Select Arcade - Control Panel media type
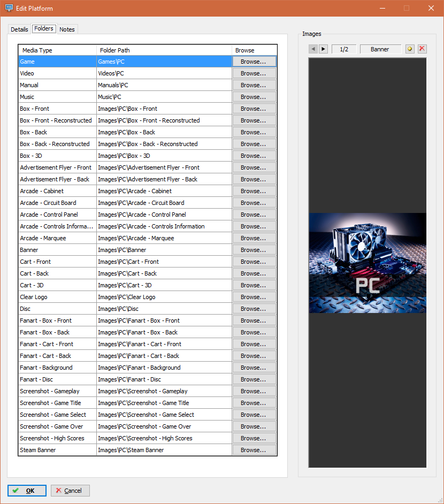The height and width of the screenshot is (504, 444). 57,215
